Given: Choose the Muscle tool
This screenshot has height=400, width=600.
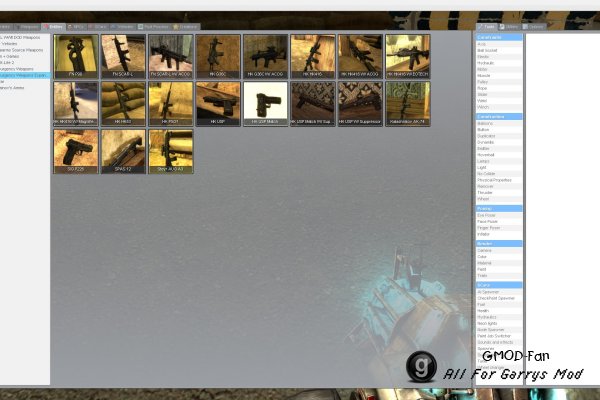Looking at the screenshot, I should coord(499,76).
